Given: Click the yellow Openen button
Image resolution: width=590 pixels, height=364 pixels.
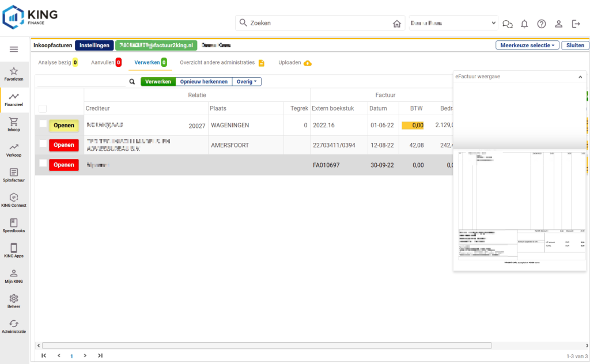Looking at the screenshot, I should 64,126.
